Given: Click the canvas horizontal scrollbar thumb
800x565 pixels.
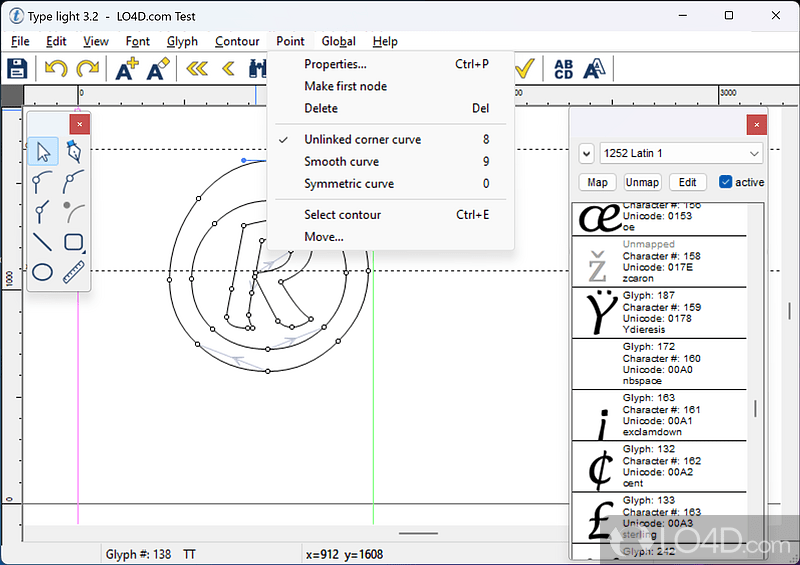Looking at the screenshot, I should click(x=418, y=533).
